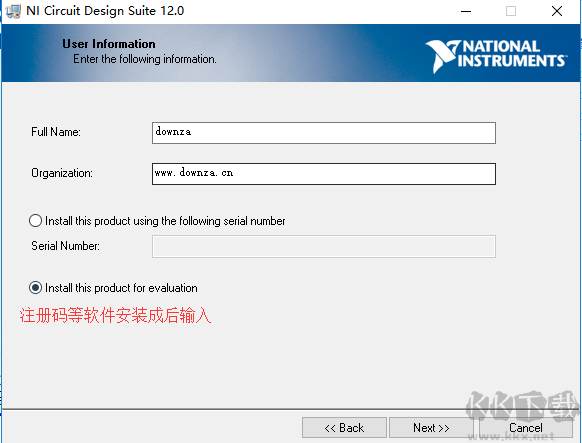Click the "Organization:" label

click(x=62, y=173)
